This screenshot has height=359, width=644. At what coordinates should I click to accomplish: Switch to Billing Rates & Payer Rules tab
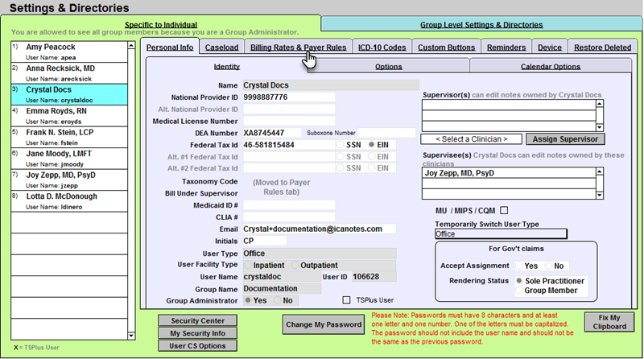(x=299, y=48)
